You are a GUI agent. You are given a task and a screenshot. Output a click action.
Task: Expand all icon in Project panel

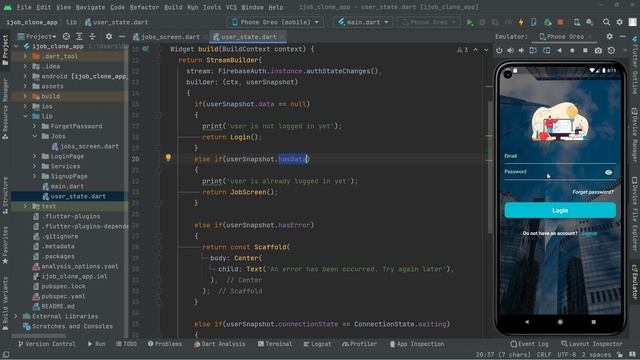[79, 37]
